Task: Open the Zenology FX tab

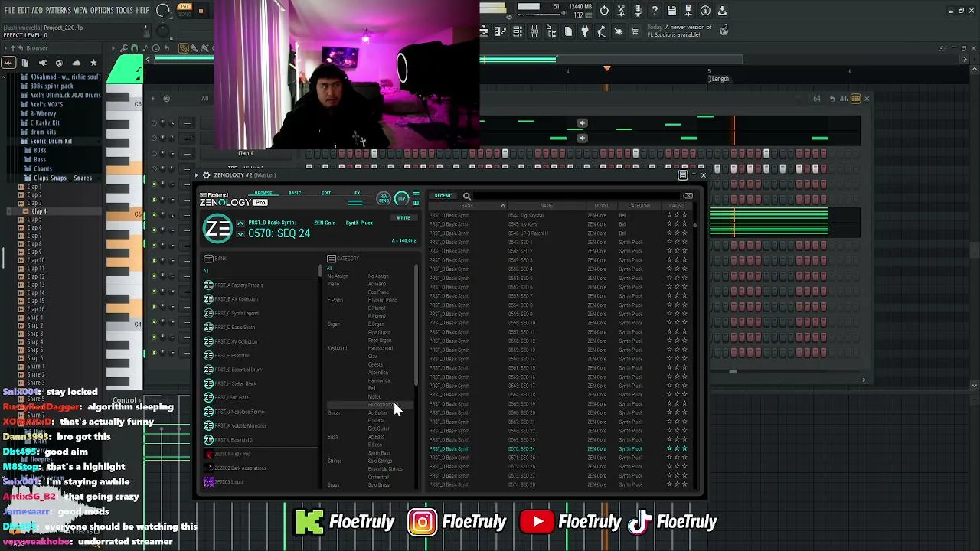Action: 357,193
